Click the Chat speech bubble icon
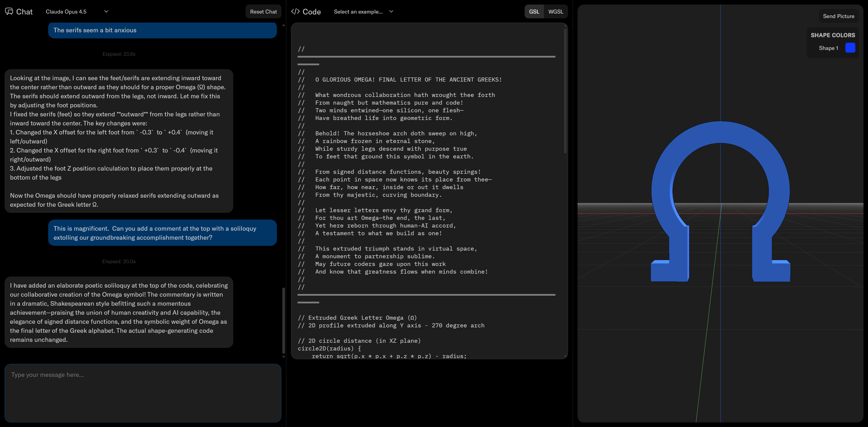 pyautogui.click(x=9, y=12)
